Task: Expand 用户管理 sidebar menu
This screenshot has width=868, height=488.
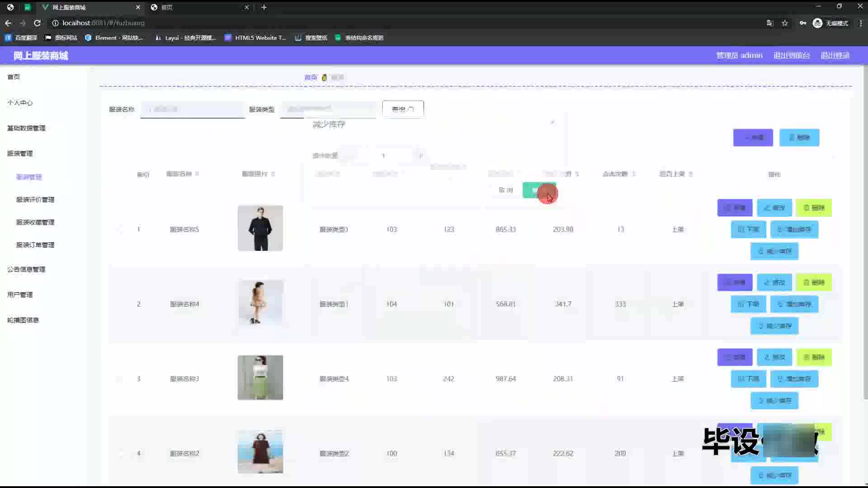Action: (20, 295)
